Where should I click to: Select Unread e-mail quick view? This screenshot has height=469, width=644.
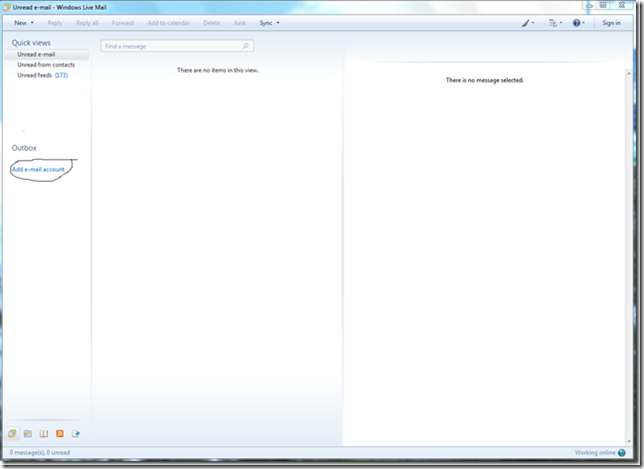point(46,54)
